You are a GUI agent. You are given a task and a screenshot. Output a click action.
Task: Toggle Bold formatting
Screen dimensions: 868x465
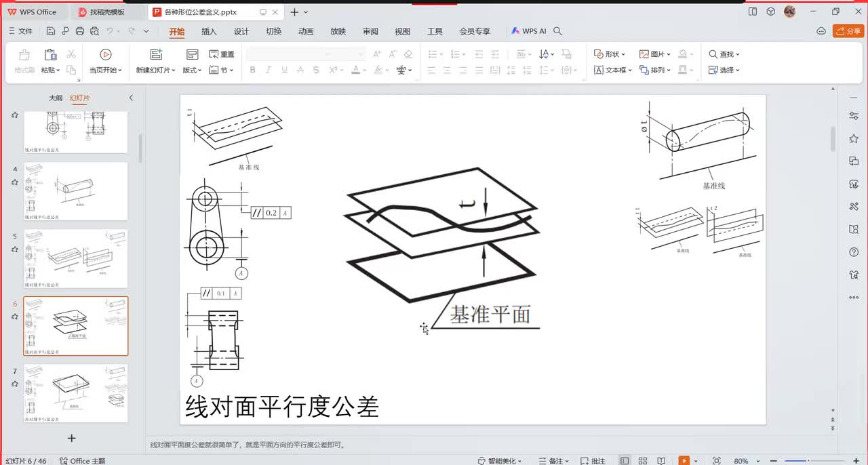pos(252,70)
